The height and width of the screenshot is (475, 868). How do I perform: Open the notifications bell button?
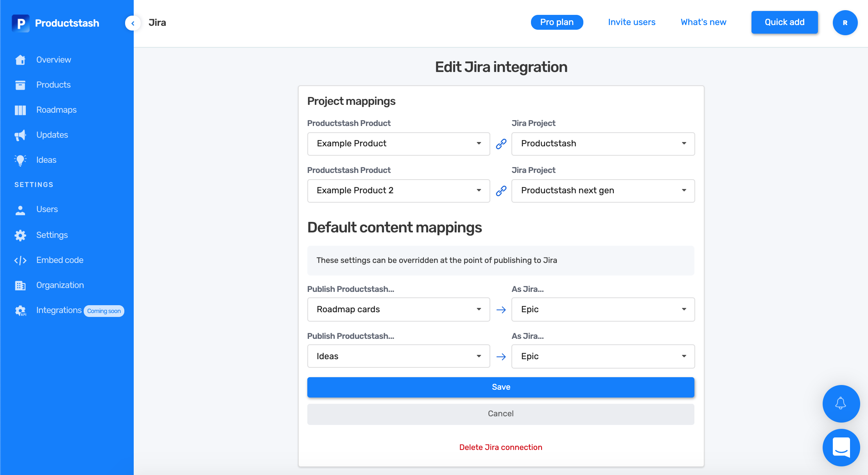tap(841, 403)
